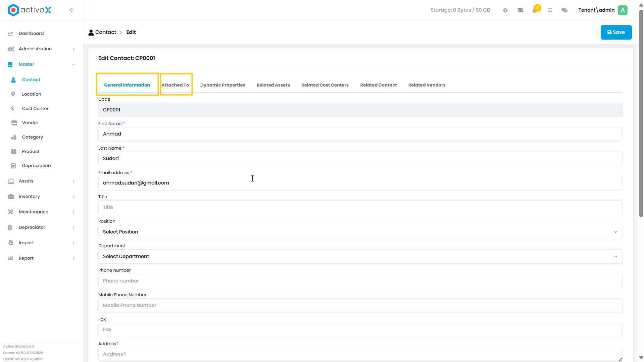Click the Maintenance tools icon
The width and height of the screenshot is (644, 362).
click(10, 212)
